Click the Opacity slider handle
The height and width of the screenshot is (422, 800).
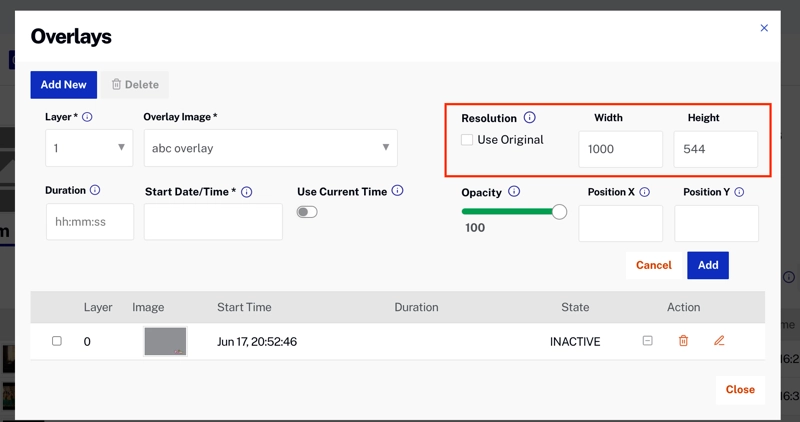tap(559, 212)
